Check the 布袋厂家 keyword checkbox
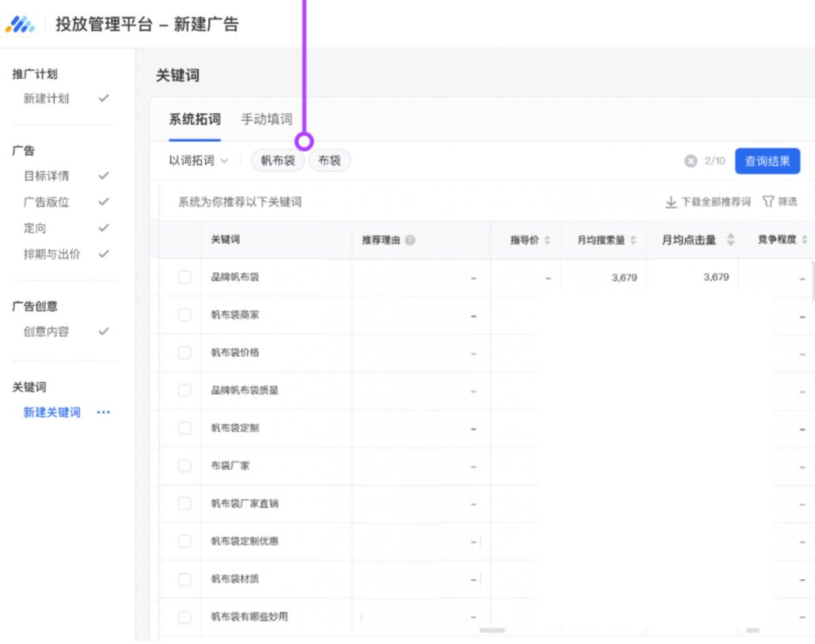 [184, 465]
